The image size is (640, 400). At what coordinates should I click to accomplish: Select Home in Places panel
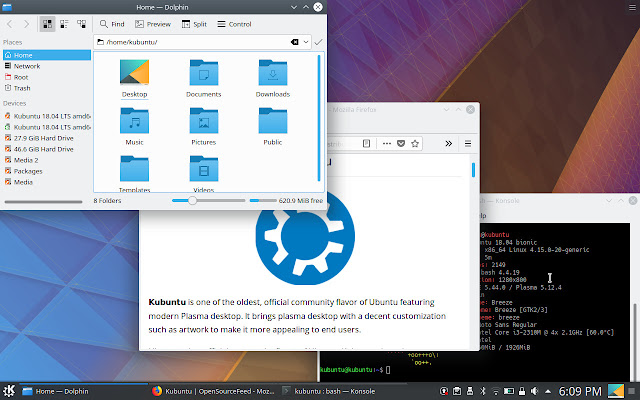click(47, 55)
